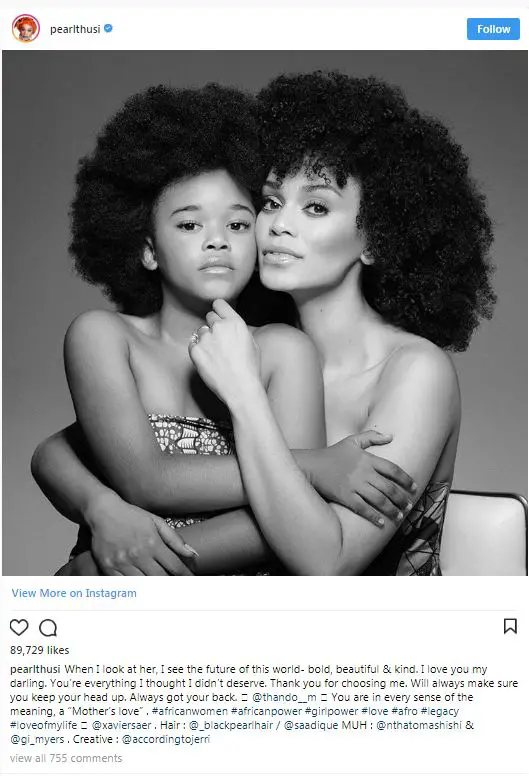Viewport: 529px width, 776px height.
Task: Open pearlthusi username in header
Action: [75, 29]
